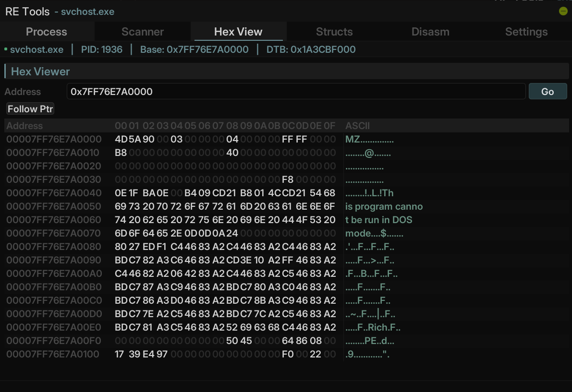The height and width of the screenshot is (392, 572).
Task: Click the DTB: 0x1A3CBF000 label
Action: [311, 49]
